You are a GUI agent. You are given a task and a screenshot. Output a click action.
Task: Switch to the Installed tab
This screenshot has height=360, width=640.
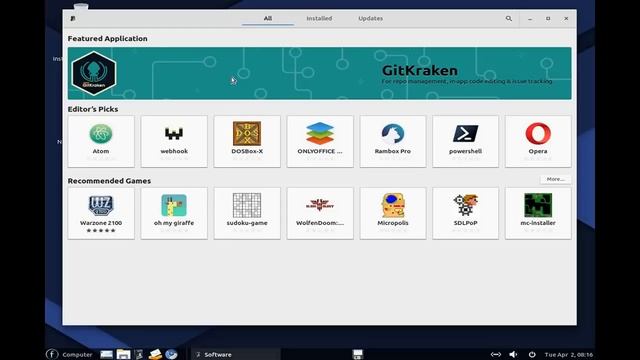319,18
